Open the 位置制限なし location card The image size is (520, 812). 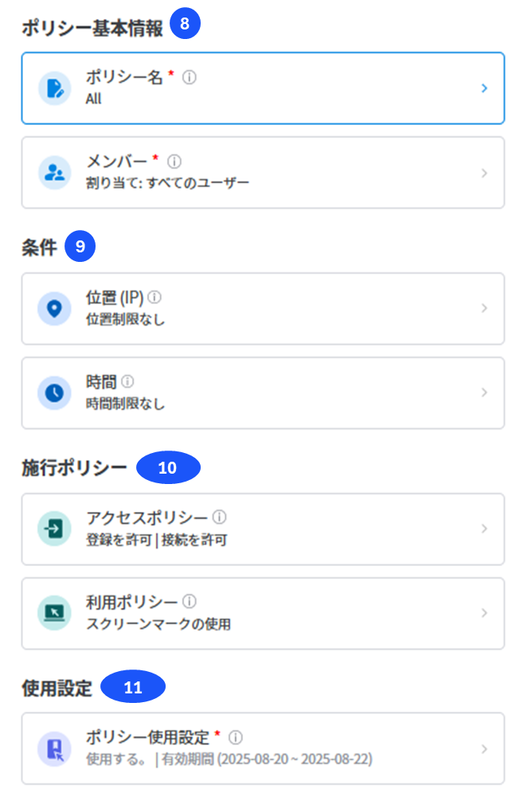(x=263, y=309)
